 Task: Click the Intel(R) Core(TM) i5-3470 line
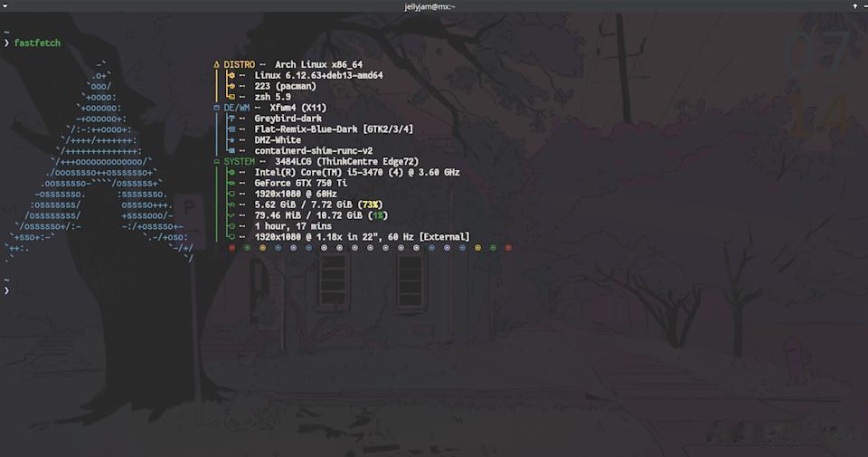[x=357, y=172]
